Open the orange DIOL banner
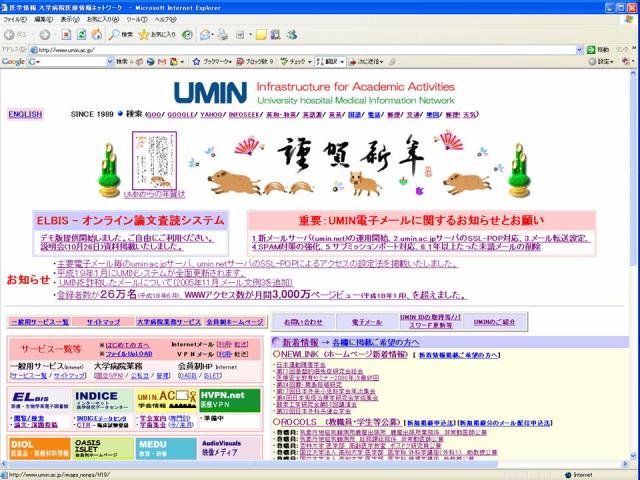 (x=36, y=447)
